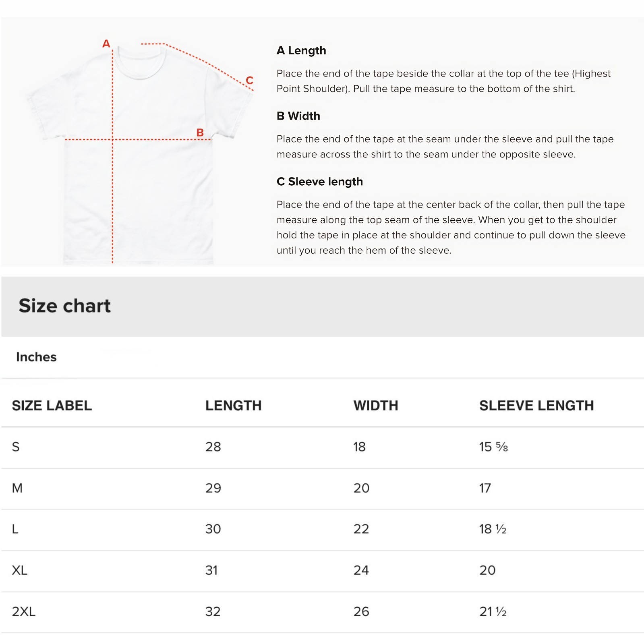Click the 15 ⅝ sleeve length value
644x644 pixels.
tap(493, 447)
